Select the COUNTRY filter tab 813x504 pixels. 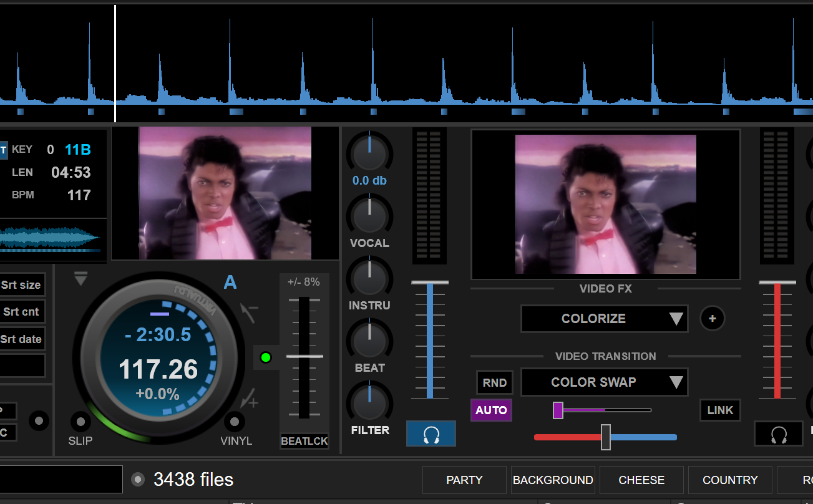point(730,480)
